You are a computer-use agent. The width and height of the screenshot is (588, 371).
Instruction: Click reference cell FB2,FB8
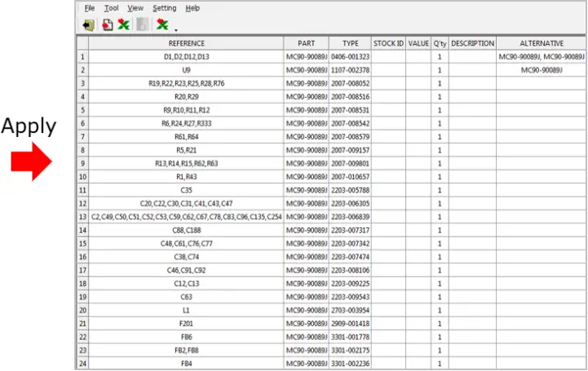point(187,351)
